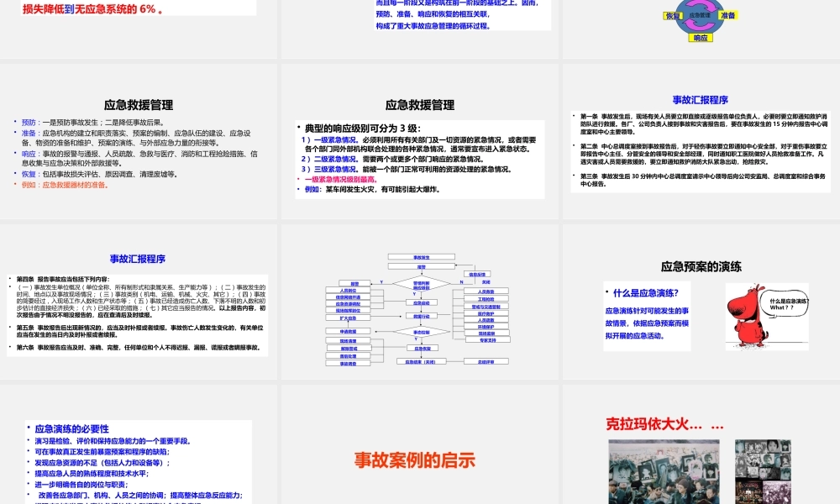Click title 应急救援管理 above the 预防 bullets
The image size is (840, 504).
click(139, 105)
